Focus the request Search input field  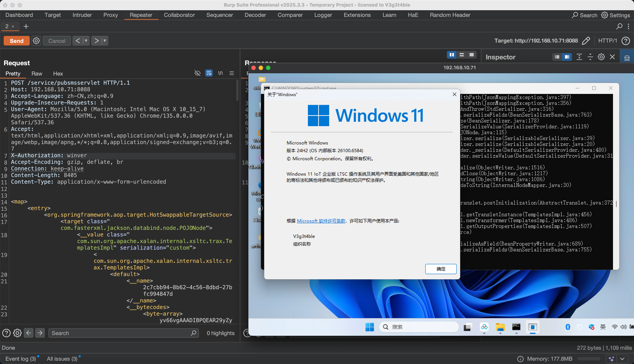click(x=120, y=333)
